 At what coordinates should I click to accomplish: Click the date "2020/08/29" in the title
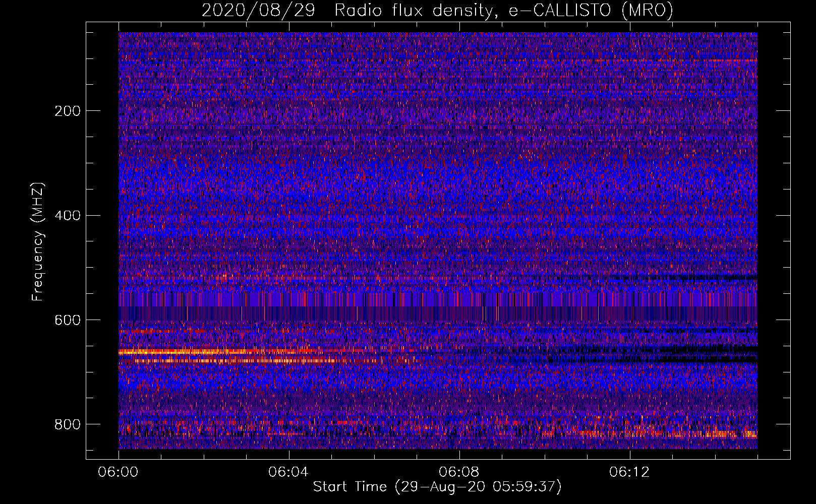(258, 11)
